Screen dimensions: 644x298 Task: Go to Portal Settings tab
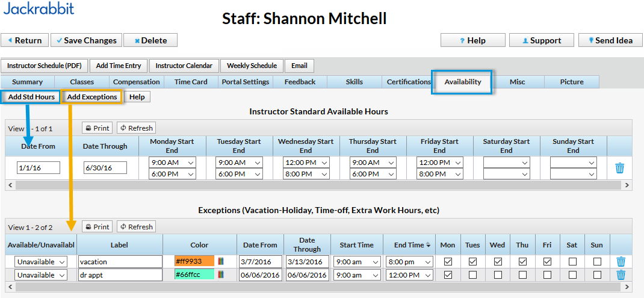(x=245, y=82)
